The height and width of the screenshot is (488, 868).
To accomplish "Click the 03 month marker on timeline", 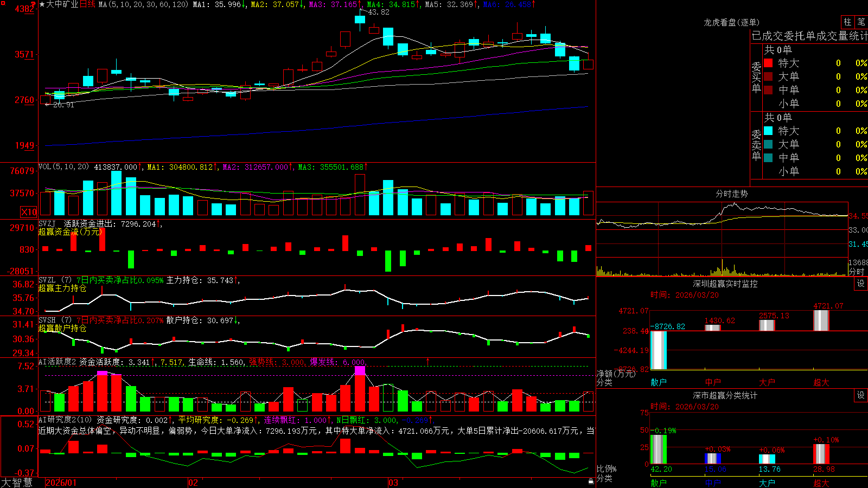I will coord(393,483).
